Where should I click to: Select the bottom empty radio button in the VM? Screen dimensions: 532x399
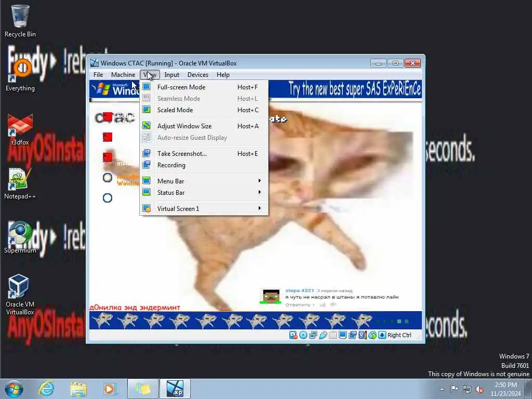click(x=108, y=198)
